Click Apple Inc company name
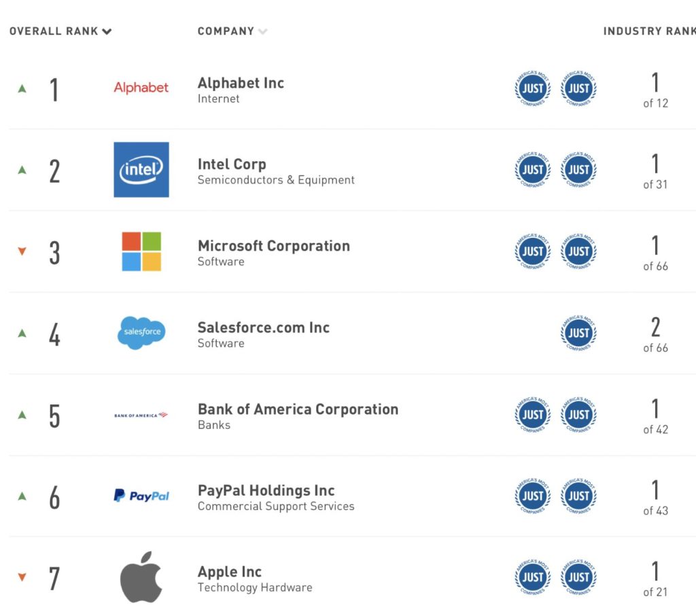Screen dimensions: 696x616 [x=229, y=572]
